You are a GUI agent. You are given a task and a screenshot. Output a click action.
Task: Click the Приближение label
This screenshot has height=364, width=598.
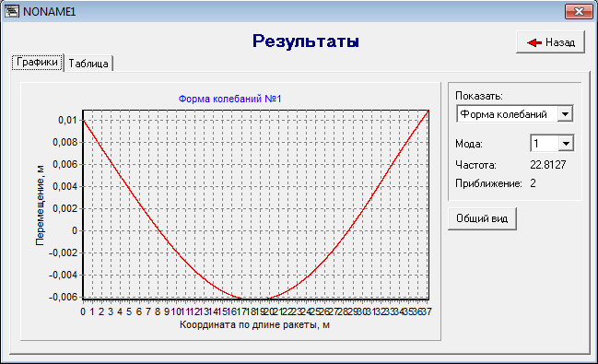pyautogui.click(x=488, y=183)
